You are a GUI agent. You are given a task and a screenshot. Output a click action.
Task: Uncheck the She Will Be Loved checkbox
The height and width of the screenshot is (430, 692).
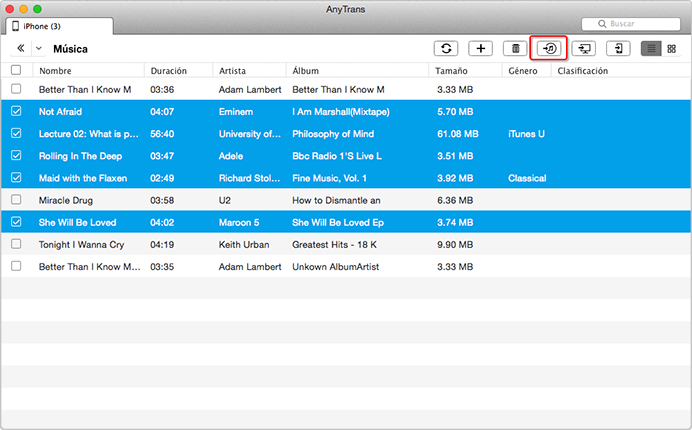click(16, 222)
